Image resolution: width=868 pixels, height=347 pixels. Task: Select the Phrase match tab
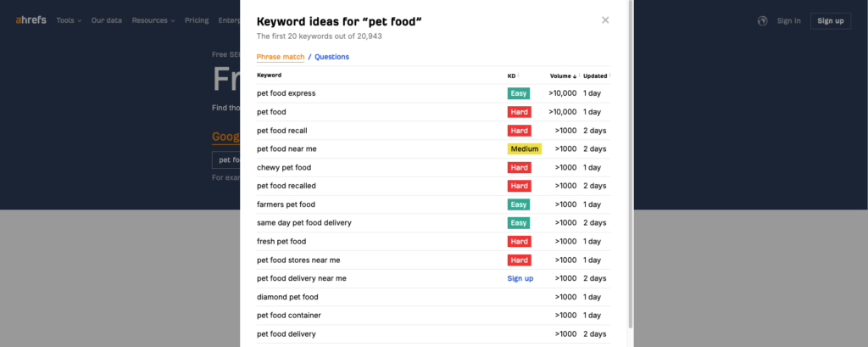point(280,57)
